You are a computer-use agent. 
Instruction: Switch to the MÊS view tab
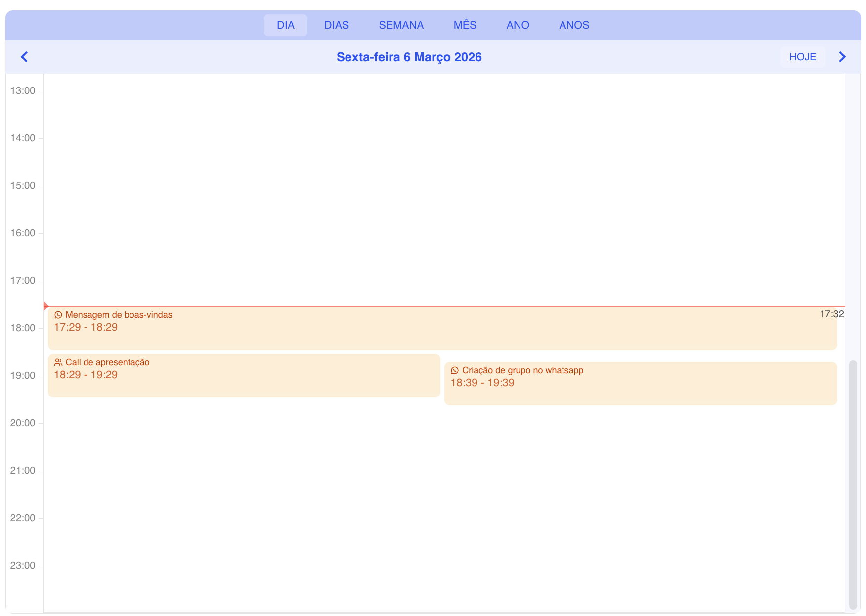[x=465, y=25]
